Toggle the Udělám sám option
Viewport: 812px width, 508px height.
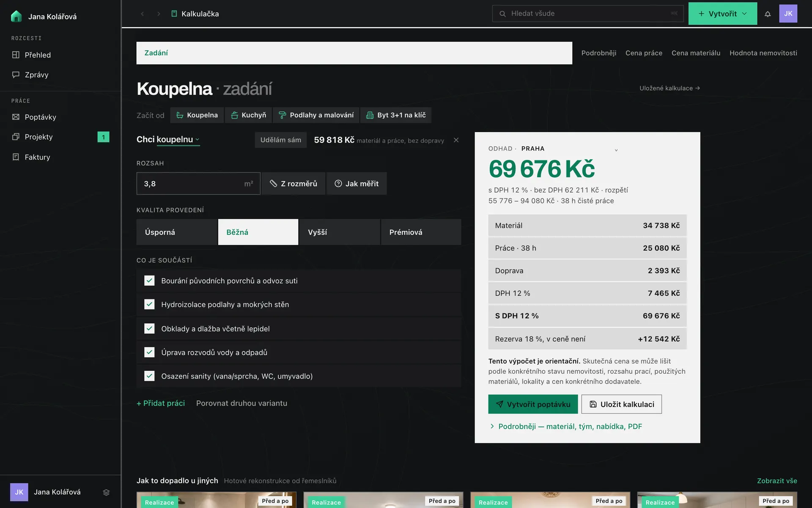[x=281, y=140]
